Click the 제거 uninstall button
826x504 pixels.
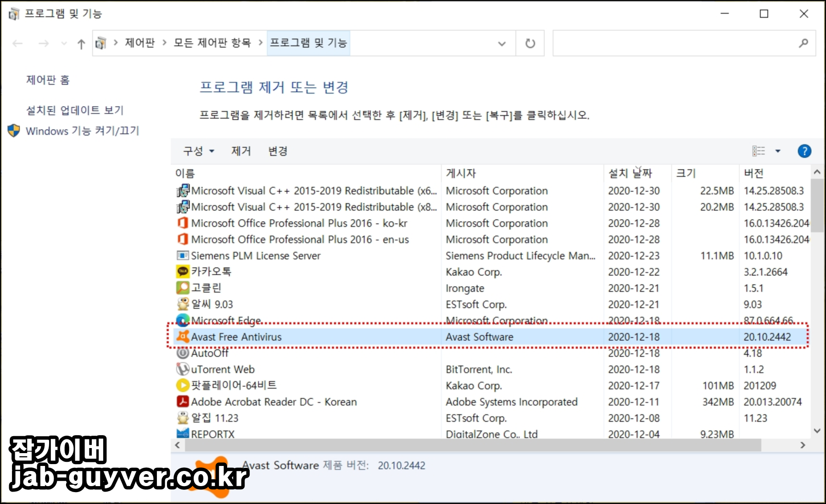point(241,151)
